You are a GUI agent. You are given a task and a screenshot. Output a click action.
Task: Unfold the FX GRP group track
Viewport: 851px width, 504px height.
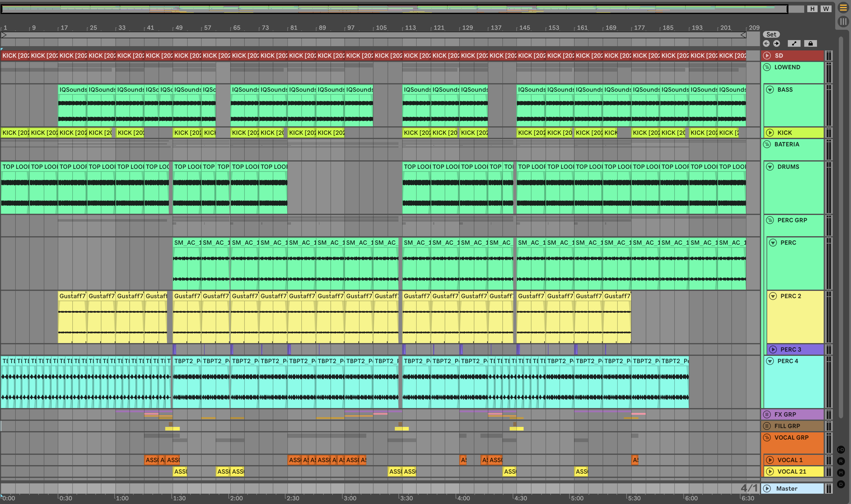(767, 414)
